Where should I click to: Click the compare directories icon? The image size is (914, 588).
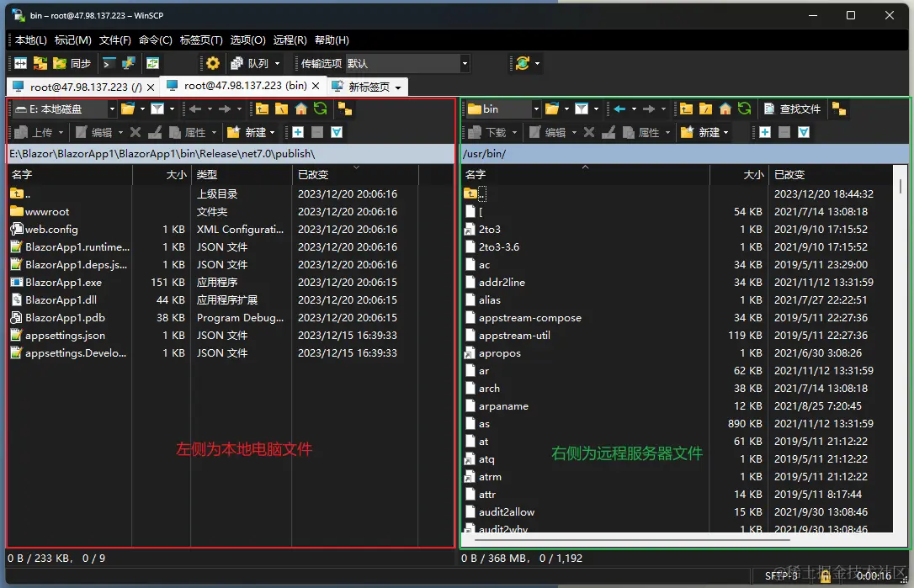click(x=40, y=64)
